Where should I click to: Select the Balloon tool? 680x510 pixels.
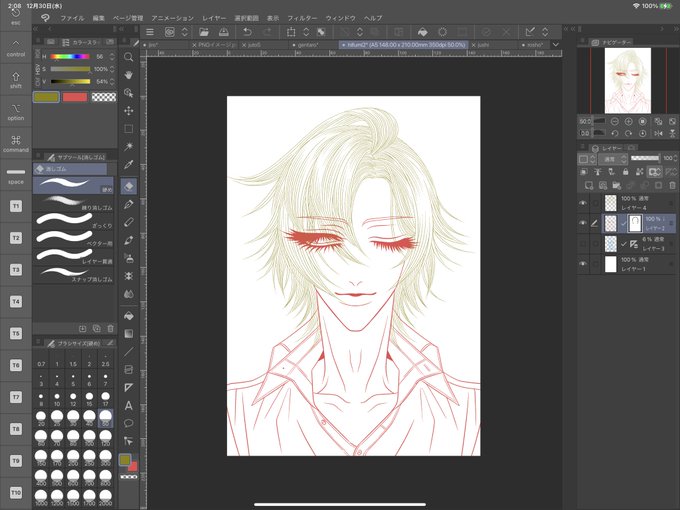click(x=128, y=423)
